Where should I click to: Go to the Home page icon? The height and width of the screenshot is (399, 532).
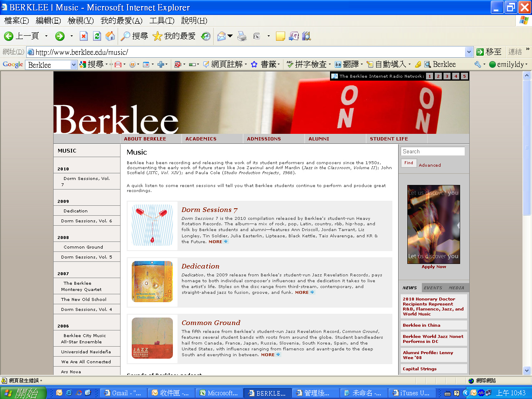[x=110, y=36]
